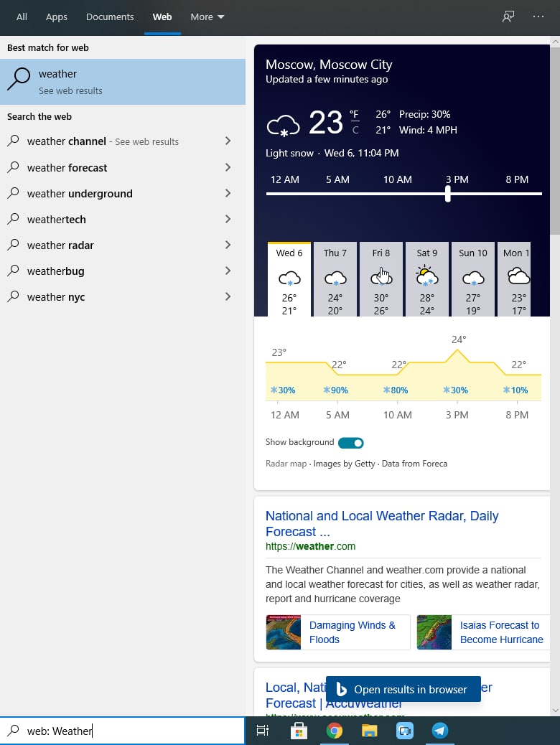The image size is (560, 745).
Task: Click the hourly timeline slider handle
Action: 448,193
